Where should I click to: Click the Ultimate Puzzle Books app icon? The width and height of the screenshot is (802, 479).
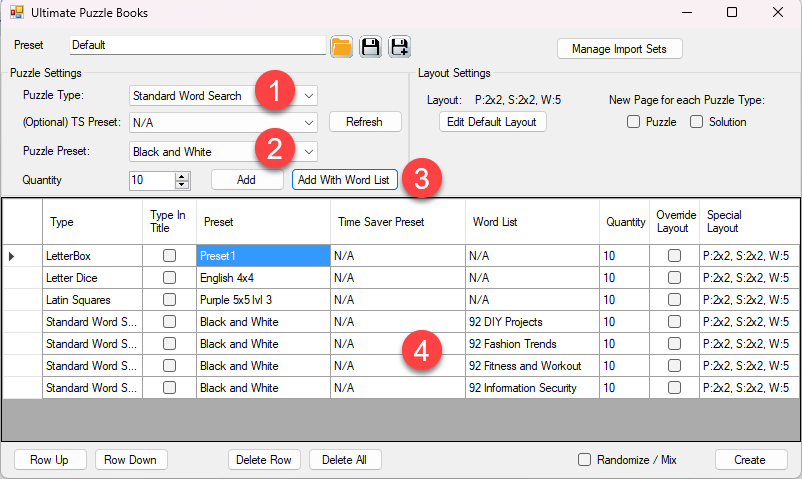[16, 12]
